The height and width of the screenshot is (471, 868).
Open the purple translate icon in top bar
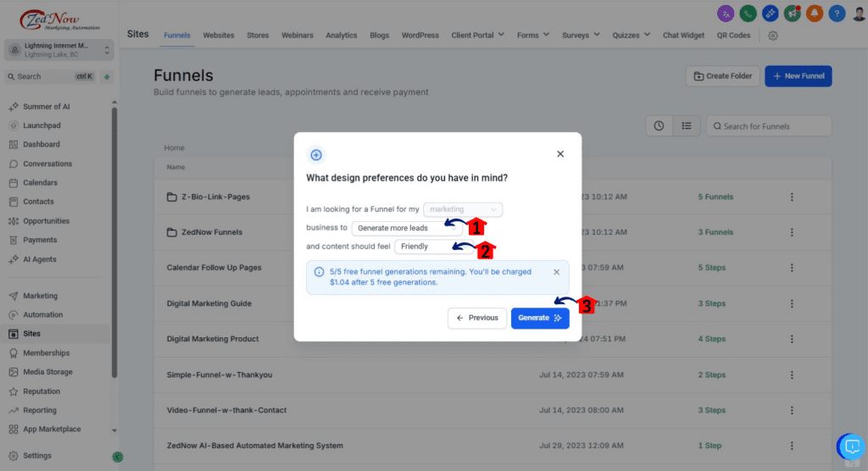point(726,14)
